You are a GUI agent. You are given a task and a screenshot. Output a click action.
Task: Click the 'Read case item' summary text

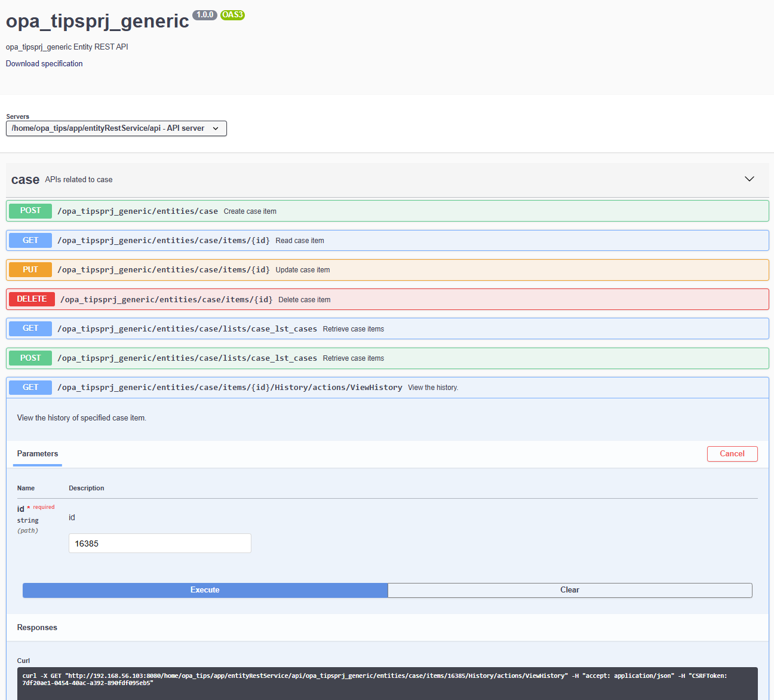pos(300,241)
